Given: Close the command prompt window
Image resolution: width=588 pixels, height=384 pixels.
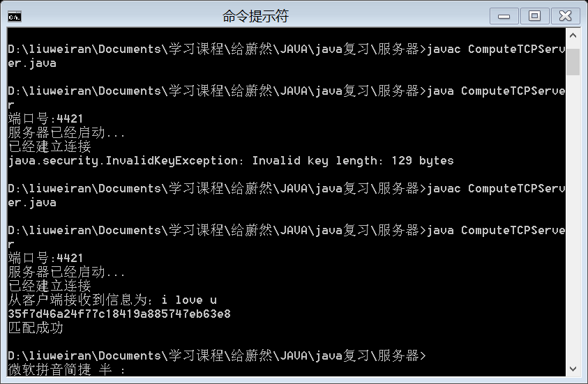Looking at the screenshot, I should point(565,16).
